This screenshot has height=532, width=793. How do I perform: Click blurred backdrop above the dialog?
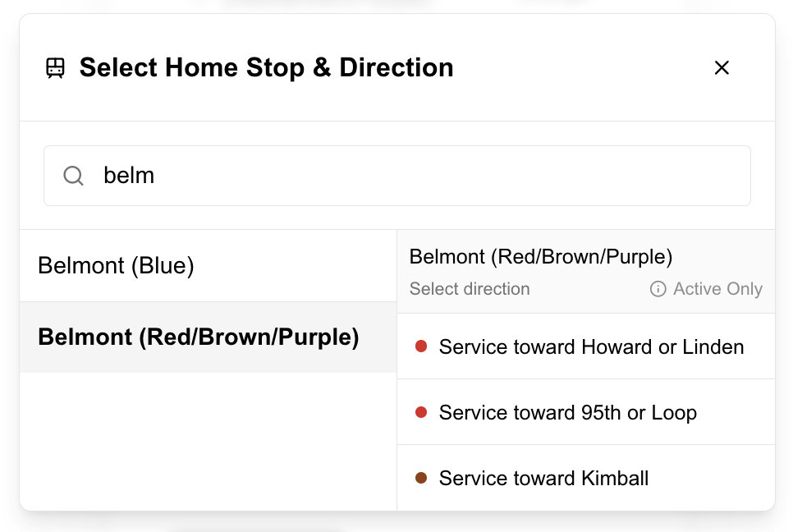[x=396, y=6]
